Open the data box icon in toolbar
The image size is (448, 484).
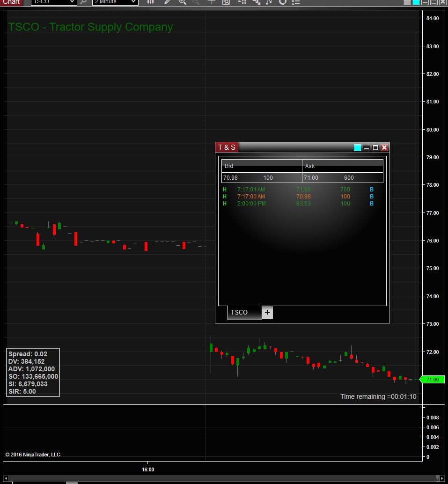pos(226,1)
